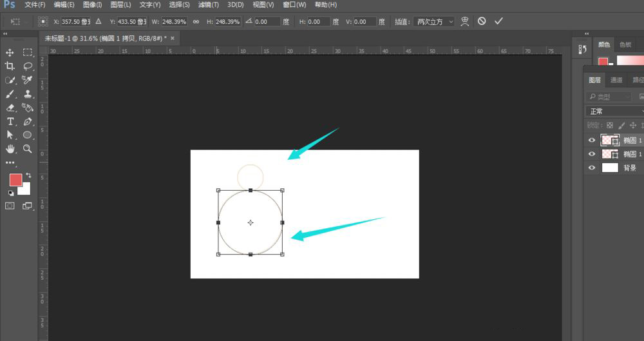Open the 滤镜(T) menu
The width and height of the screenshot is (644, 341).
click(x=208, y=5)
